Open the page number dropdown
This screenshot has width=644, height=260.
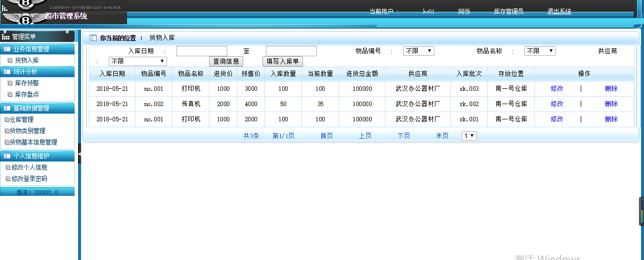tap(469, 136)
